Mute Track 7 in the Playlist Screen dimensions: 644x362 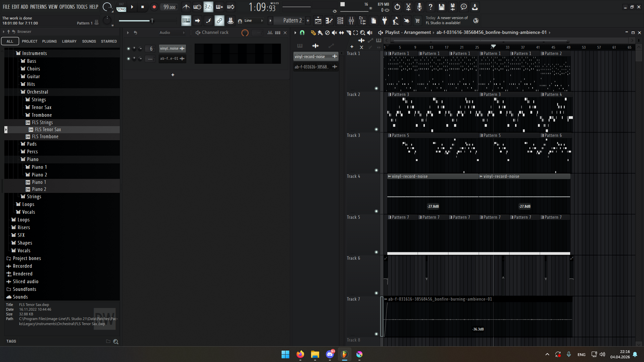click(x=376, y=334)
